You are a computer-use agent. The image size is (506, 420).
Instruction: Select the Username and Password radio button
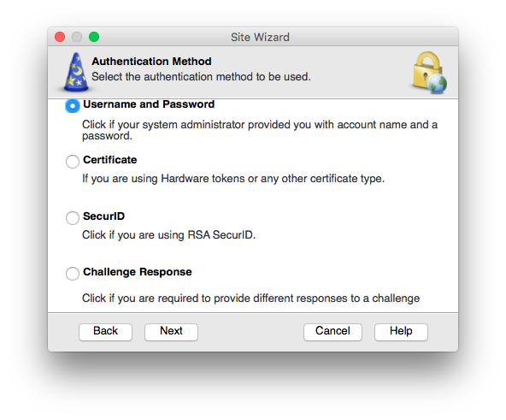pos(73,106)
